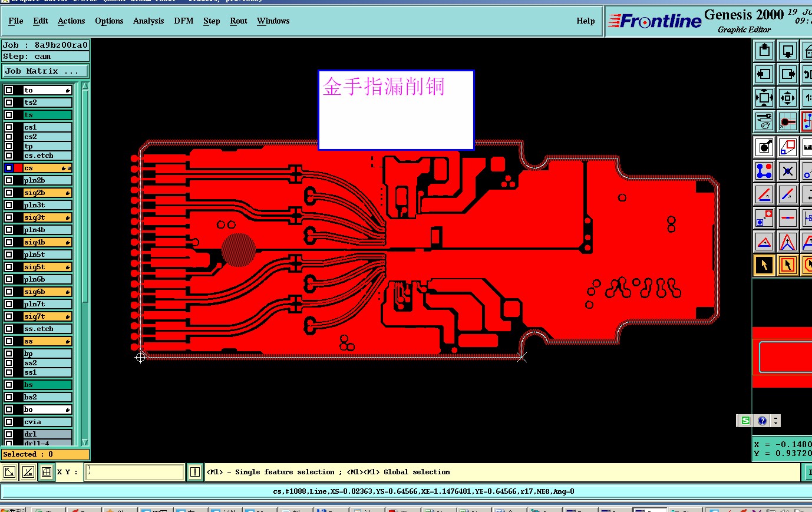Select the copy/move rectangle tool icon
The height and width of the screenshot is (512, 812).
(x=788, y=147)
